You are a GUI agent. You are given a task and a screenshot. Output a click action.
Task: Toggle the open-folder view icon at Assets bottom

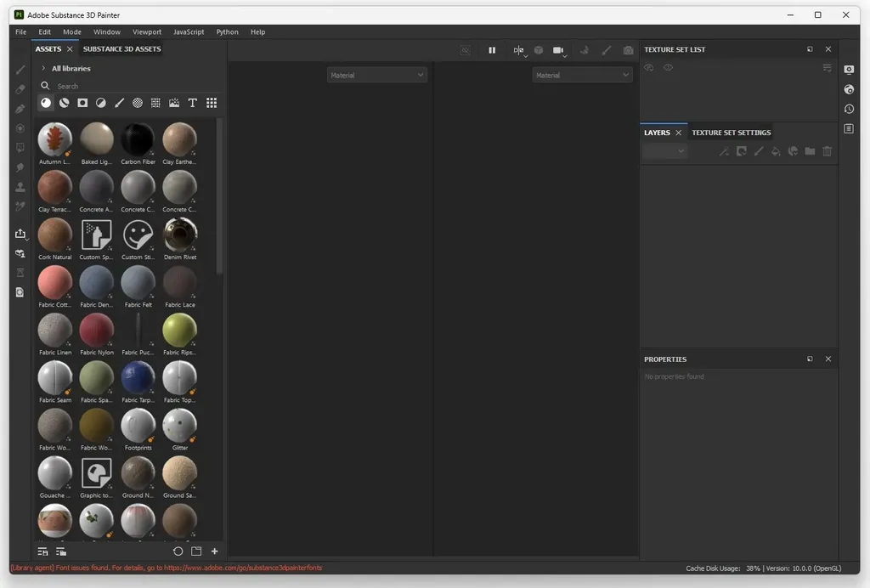click(x=196, y=551)
